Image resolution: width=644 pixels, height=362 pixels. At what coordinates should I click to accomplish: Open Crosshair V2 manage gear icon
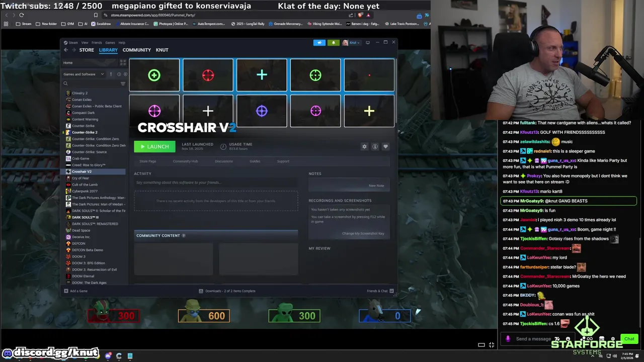coord(364,146)
